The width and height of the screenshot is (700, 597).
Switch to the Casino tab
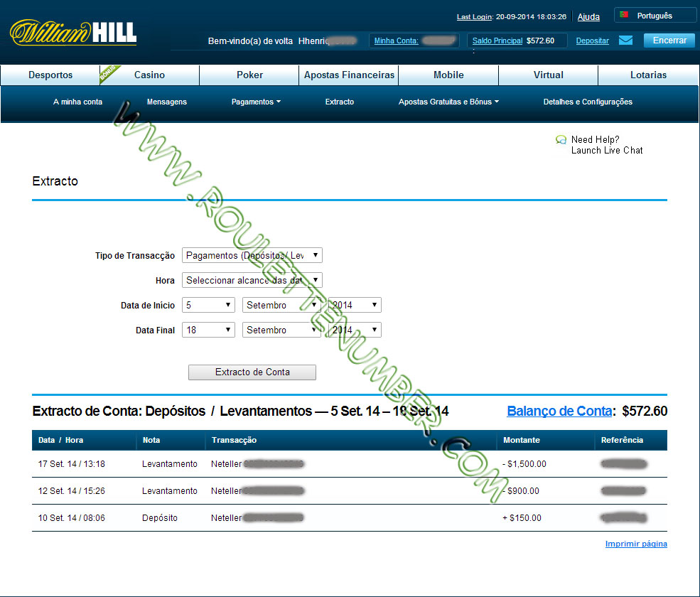(149, 75)
